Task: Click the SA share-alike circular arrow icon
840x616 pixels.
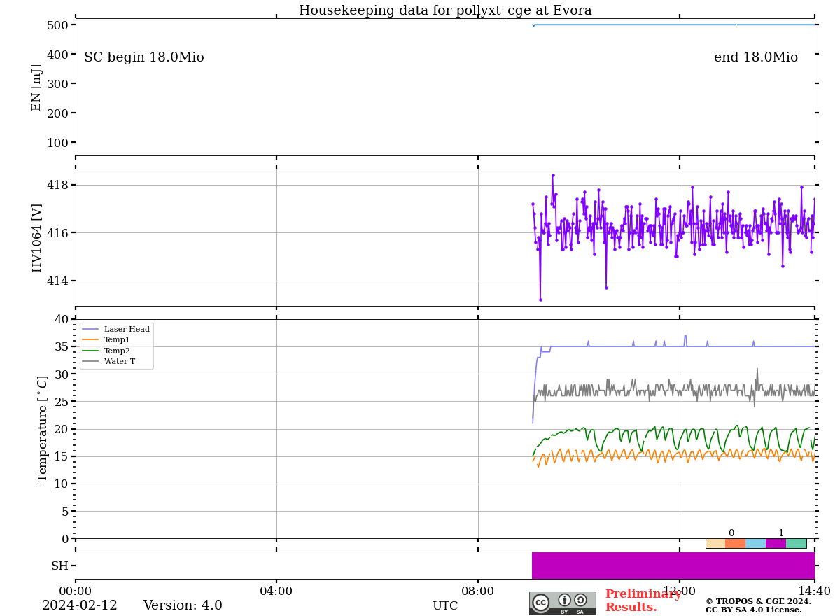Action: tap(580, 600)
